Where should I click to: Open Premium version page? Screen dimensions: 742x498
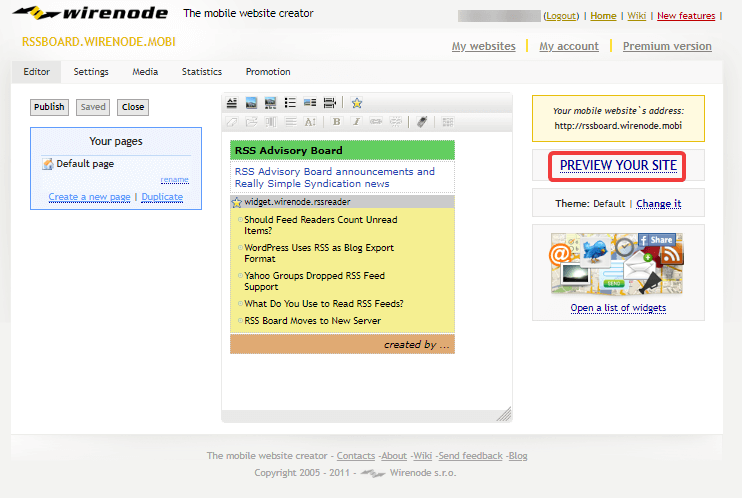[667, 46]
